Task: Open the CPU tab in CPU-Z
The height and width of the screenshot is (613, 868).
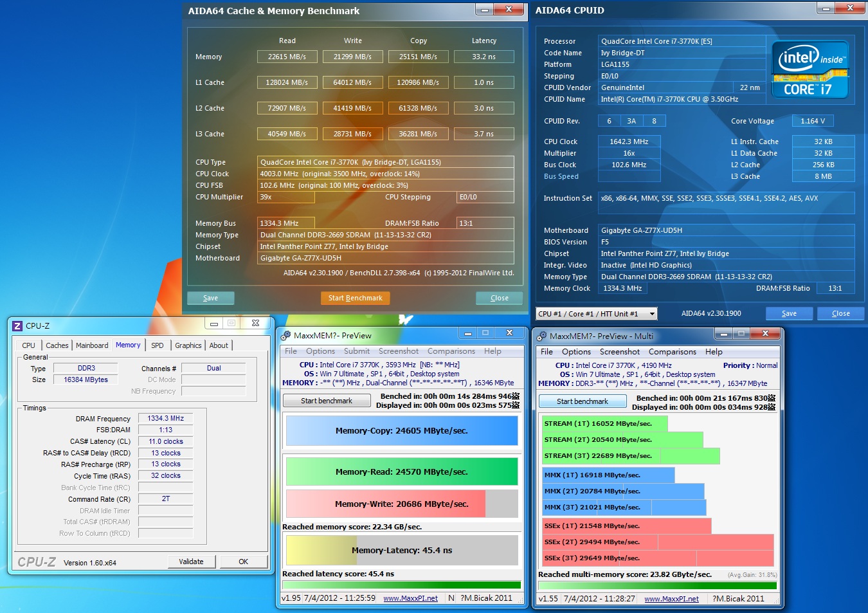Action: [x=29, y=345]
